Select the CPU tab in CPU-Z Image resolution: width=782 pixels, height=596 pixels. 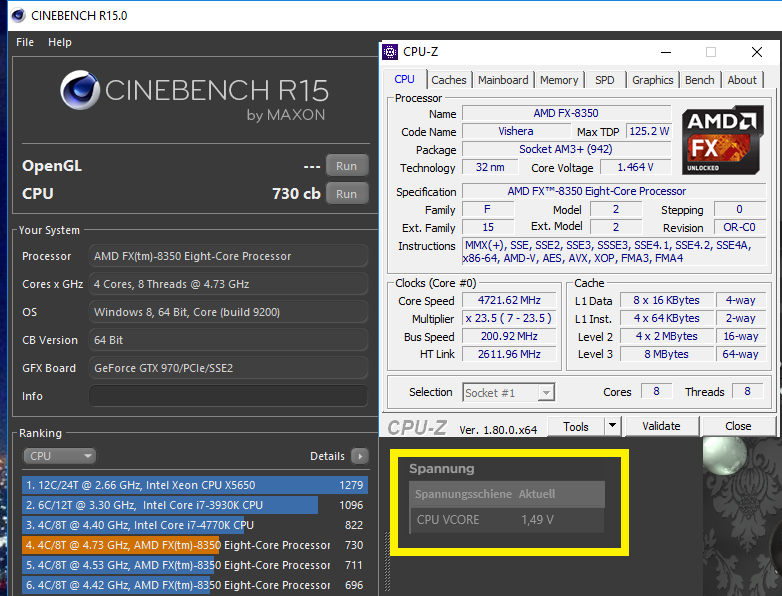404,79
